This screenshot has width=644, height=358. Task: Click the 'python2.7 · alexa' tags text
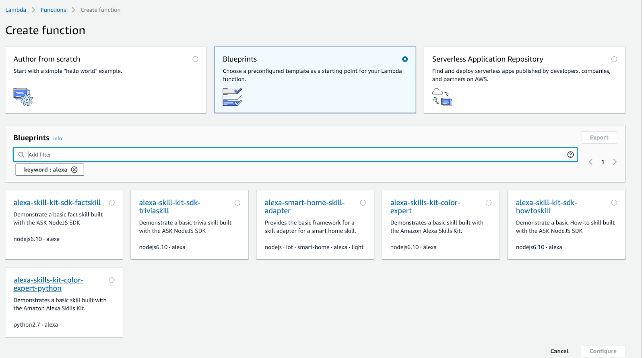(35, 325)
